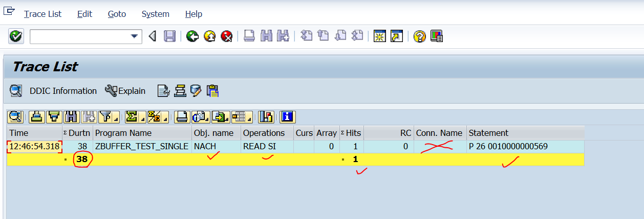This screenshot has height=219, width=644.
Task: Select the time cell 12:46:54.318
Action: 35,146
